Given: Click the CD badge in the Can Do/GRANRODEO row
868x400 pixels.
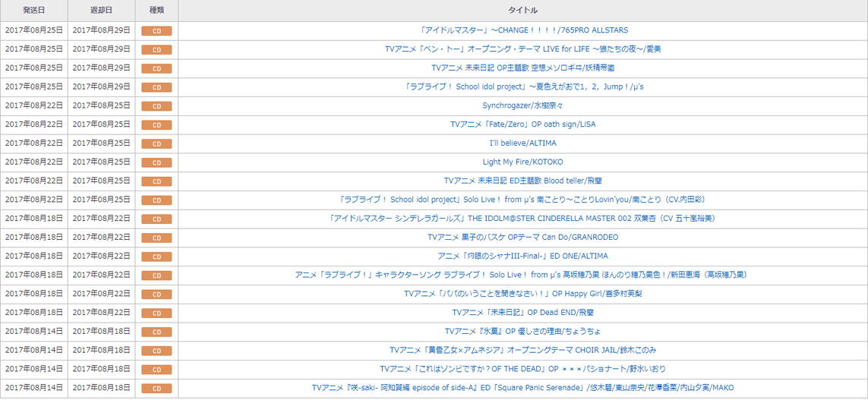Looking at the screenshot, I should 156,238.
